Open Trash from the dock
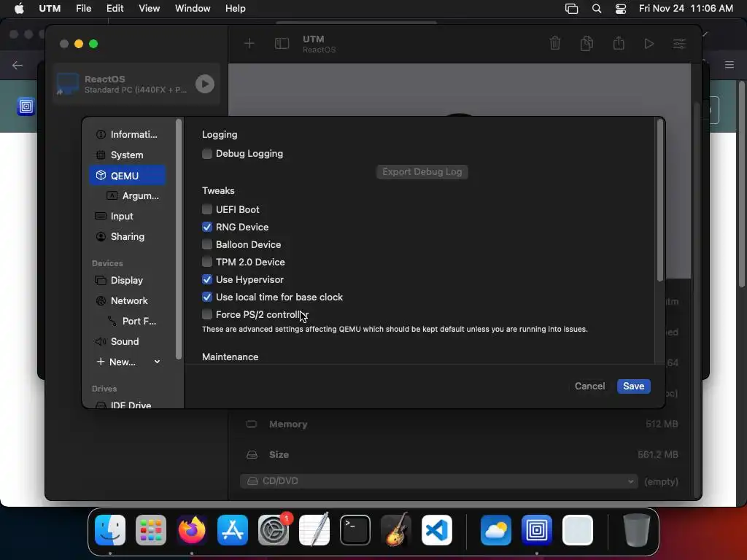The height and width of the screenshot is (560, 747). coord(636,530)
